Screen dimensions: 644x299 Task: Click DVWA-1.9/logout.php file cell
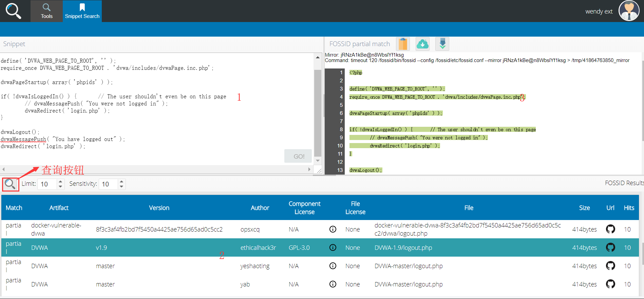click(x=403, y=247)
